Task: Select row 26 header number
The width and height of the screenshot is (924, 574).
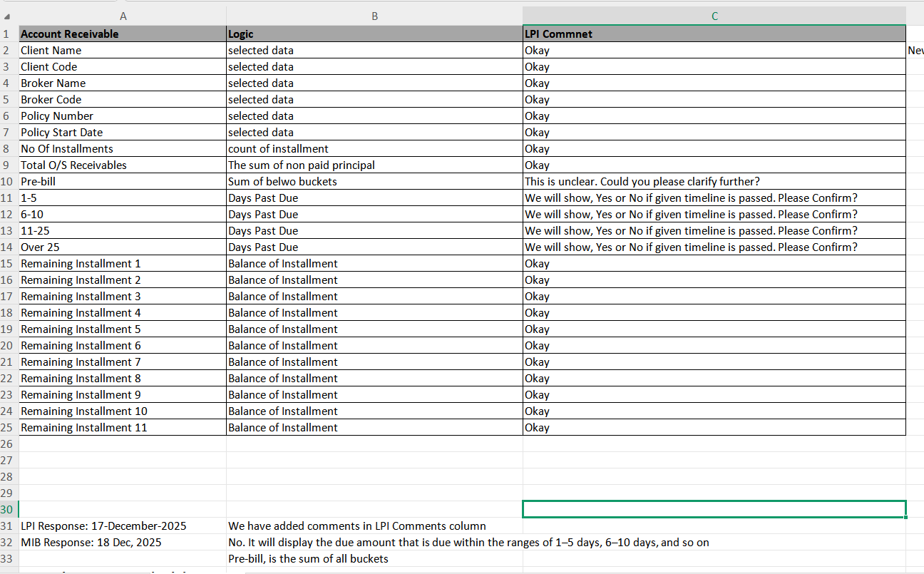Action: [x=8, y=444]
